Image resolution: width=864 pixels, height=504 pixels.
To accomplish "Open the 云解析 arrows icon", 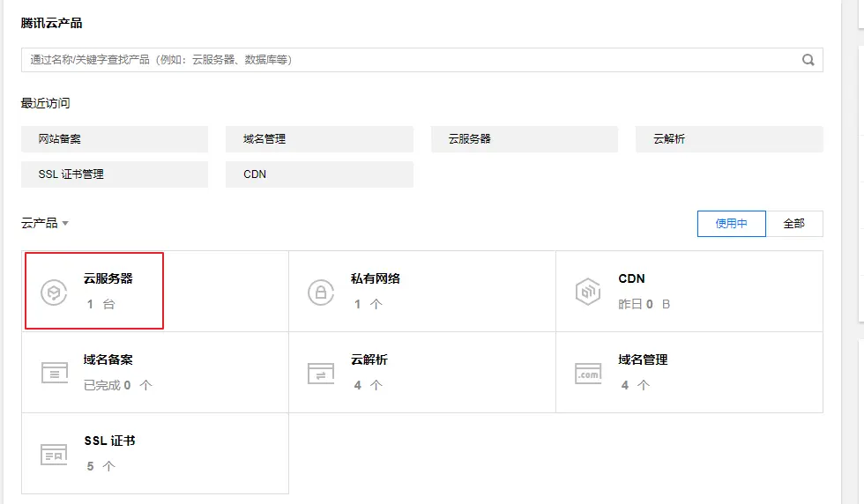I will (x=321, y=373).
